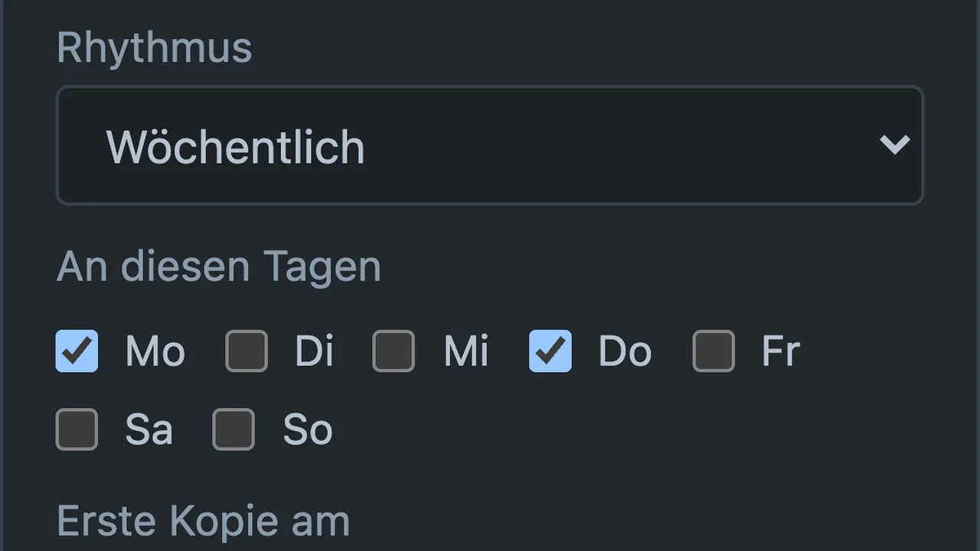Click the Rhythmus field label
Image resolution: width=980 pixels, height=551 pixels.
(x=155, y=48)
